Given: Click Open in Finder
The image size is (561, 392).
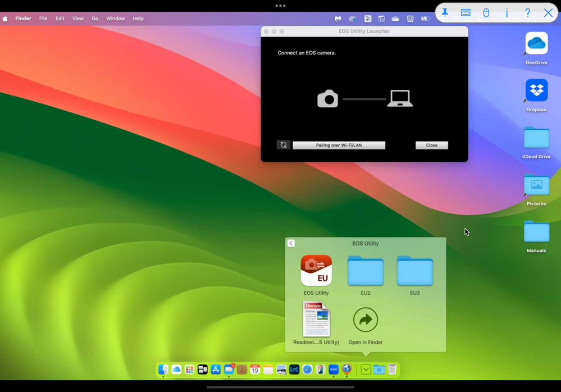Looking at the screenshot, I should point(366,320).
